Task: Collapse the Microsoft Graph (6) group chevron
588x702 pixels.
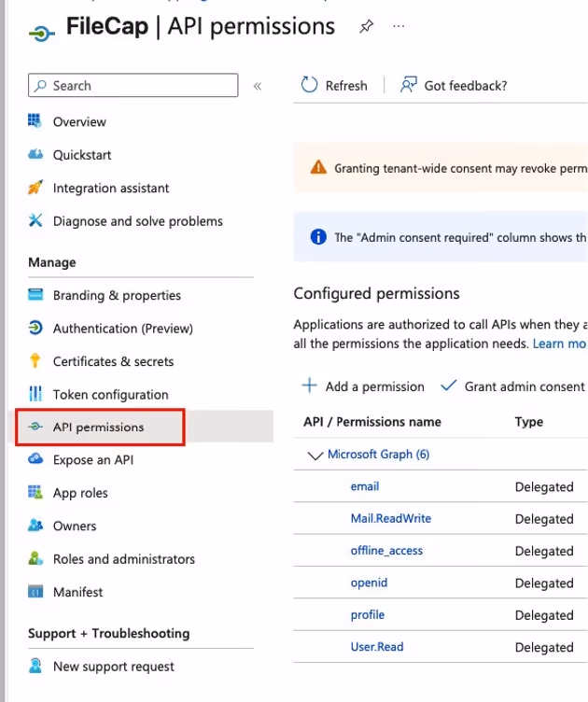Action: tap(315, 456)
